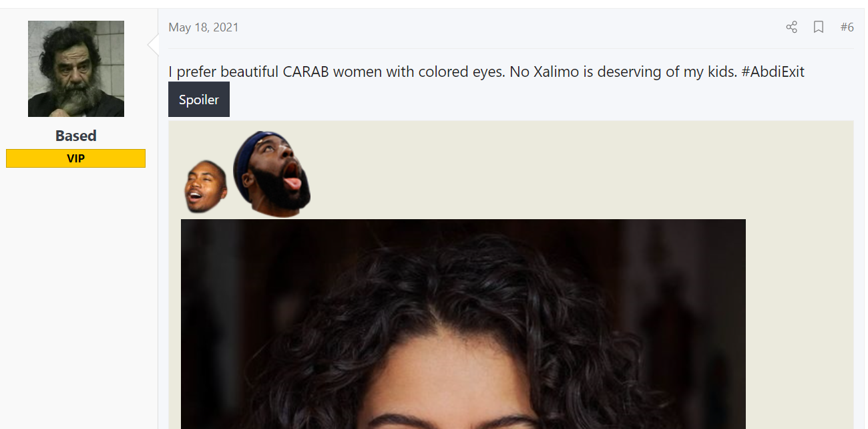This screenshot has width=868, height=429.
Task: Select the yellow VIP badge
Action: [76, 158]
